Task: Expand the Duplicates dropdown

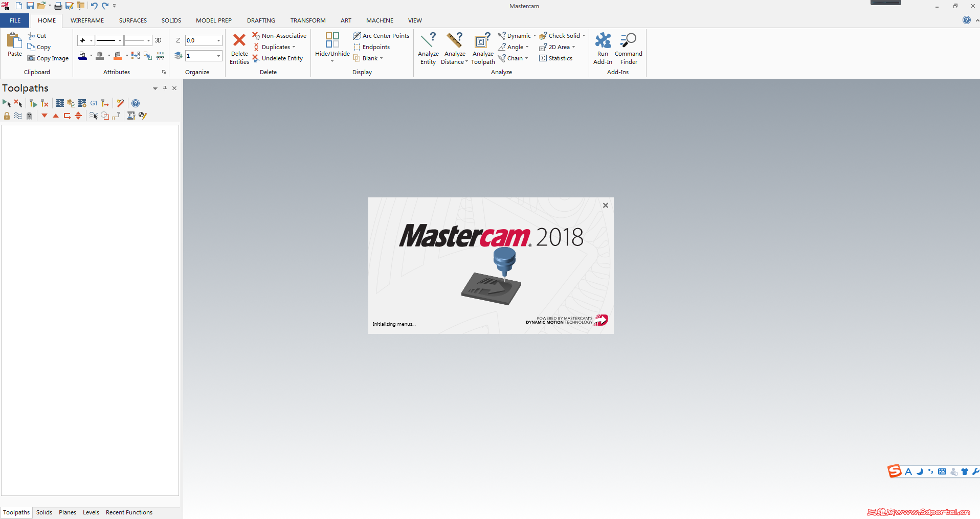Action: [x=294, y=47]
